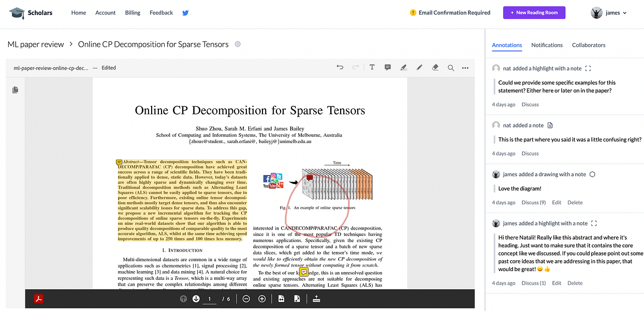Open the page thumbnails sidebar icon
Screen dimensions: 644x311
pos(16,90)
